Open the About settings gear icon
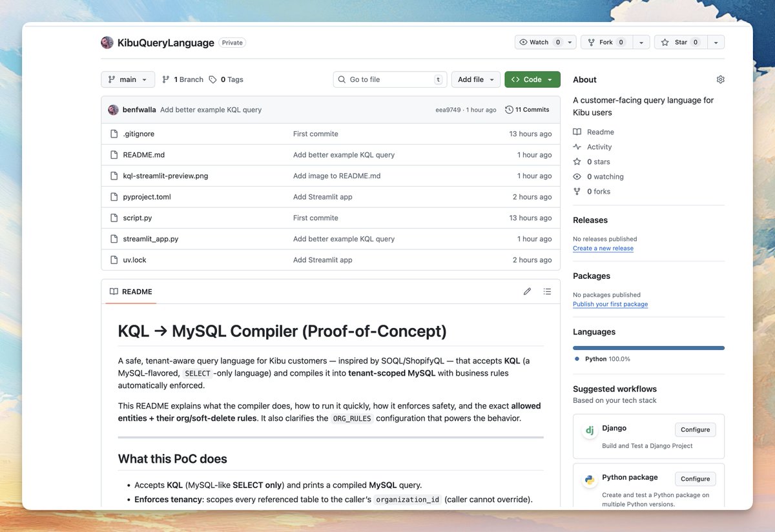The height and width of the screenshot is (532, 775). (x=721, y=79)
